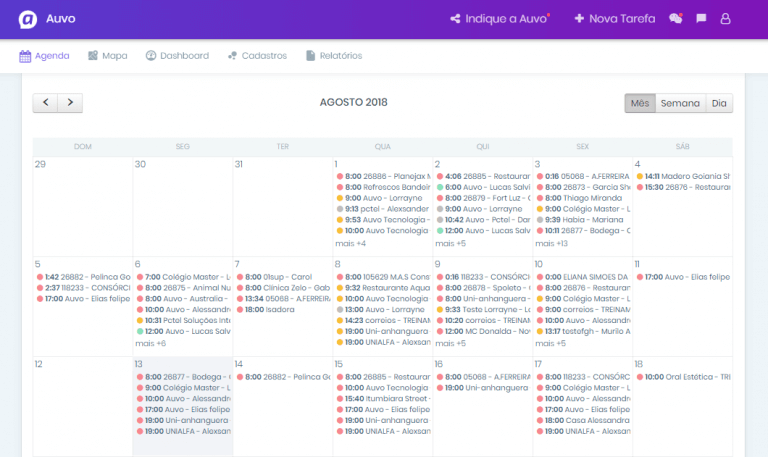Image resolution: width=768 pixels, height=457 pixels.
Task: Open 8:00 26877 - Bodega on day 13
Action: (183, 377)
